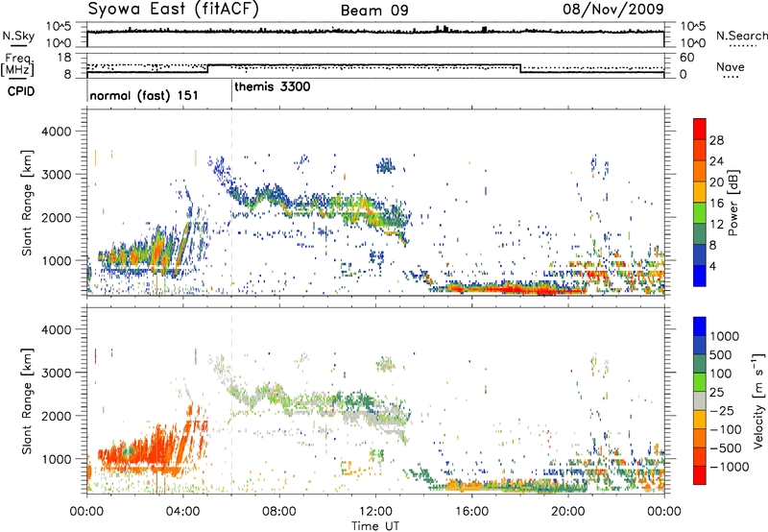Viewport: 768px width, 532px height.
Task: Click the 'CPID' label
Action: click(21, 91)
